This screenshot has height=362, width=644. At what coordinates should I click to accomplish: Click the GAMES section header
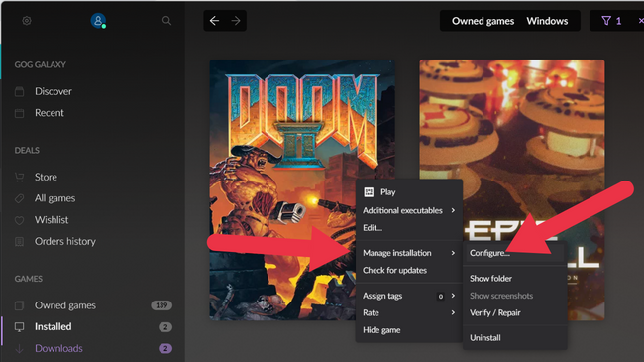[x=29, y=279]
